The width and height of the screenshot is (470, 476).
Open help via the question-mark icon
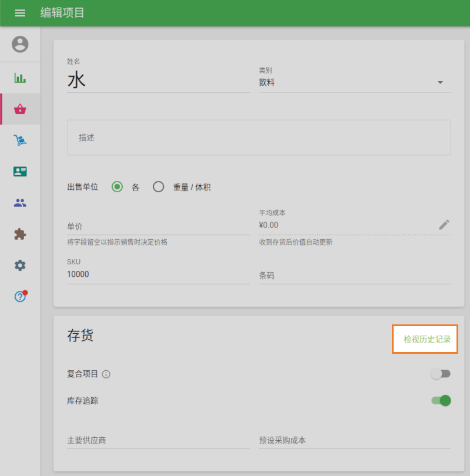pos(20,297)
